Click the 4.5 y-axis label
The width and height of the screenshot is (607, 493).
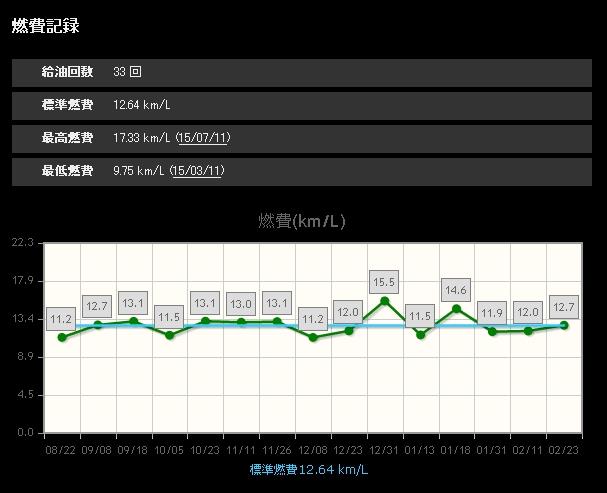click(25, 395)
